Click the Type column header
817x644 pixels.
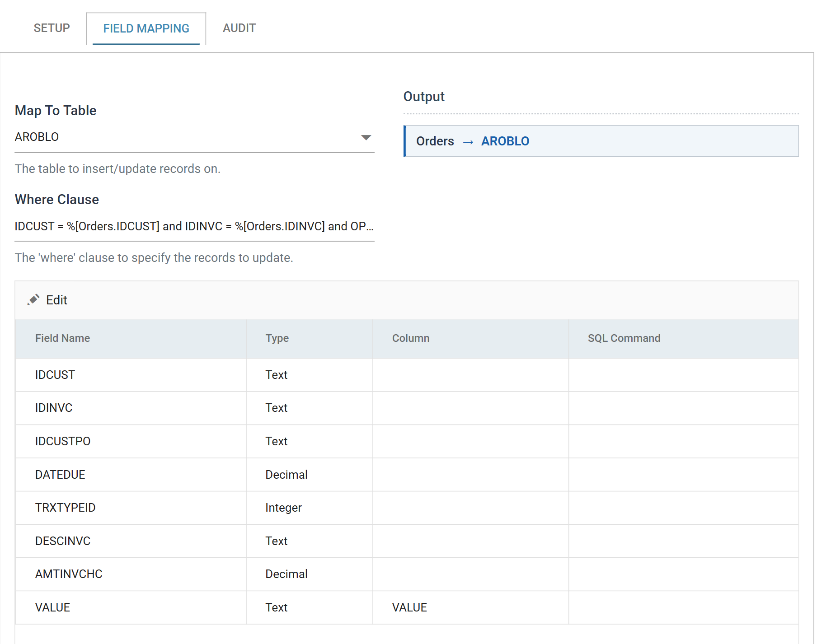click(277, 338)
